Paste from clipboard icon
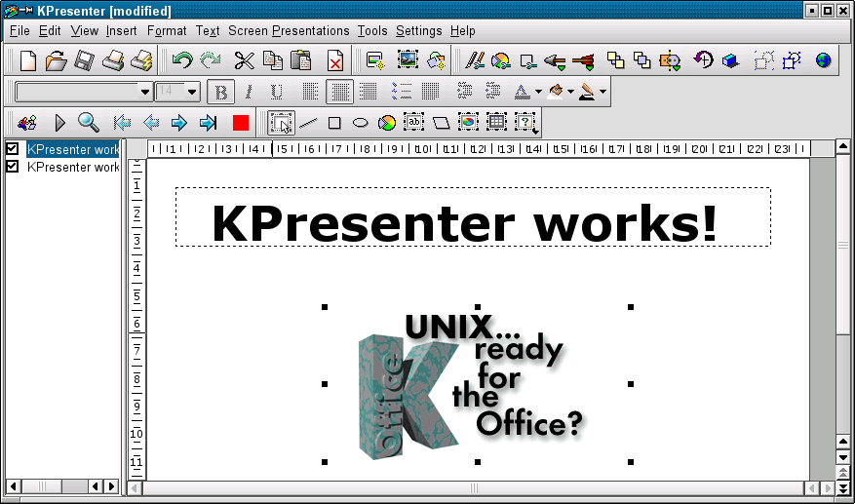The image size is (855, 504). pyautogui.click(x=300, y=60)
